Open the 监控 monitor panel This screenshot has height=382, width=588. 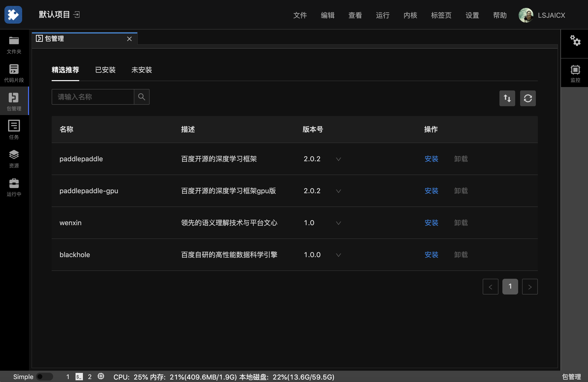click(575, 73)
